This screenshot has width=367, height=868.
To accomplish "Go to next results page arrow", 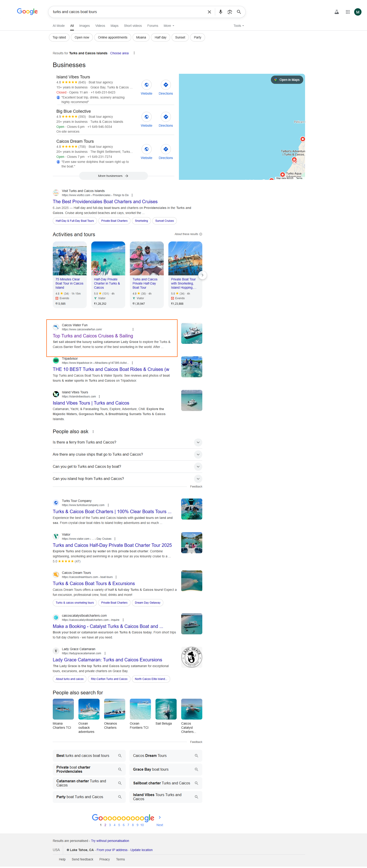I will (x=160, y=817).
